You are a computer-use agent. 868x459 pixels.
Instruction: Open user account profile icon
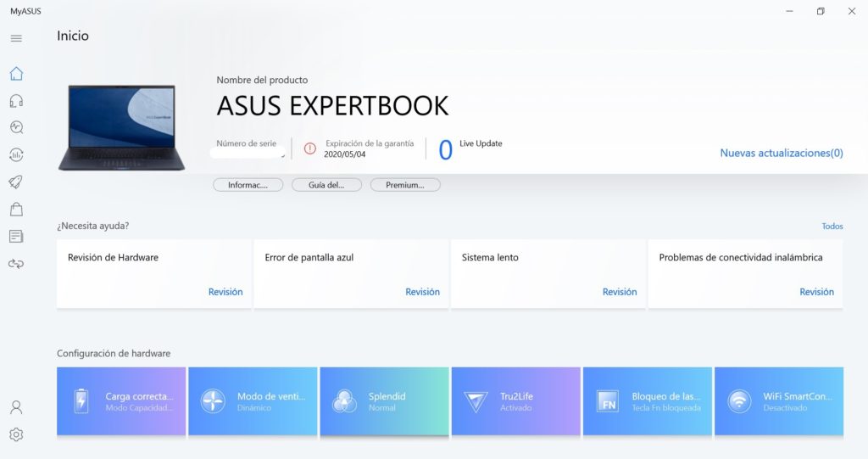[x=16, y=407]
